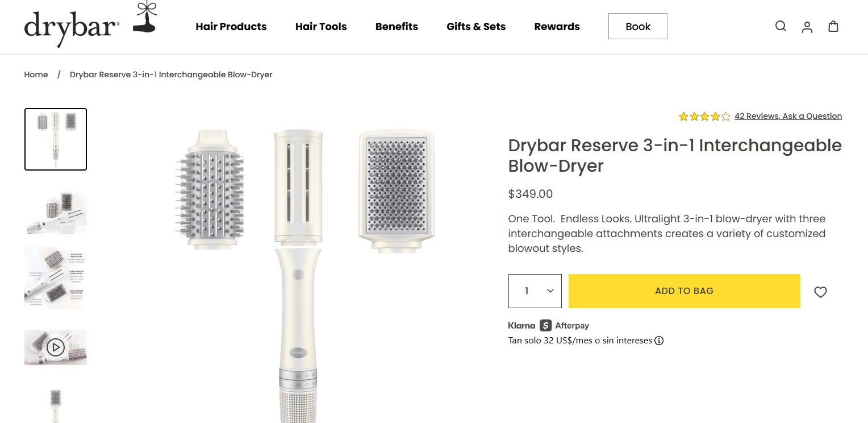868x423 pixels.
Task: Select the Hair Tools menu item
Action: click(x=320, y=26)
